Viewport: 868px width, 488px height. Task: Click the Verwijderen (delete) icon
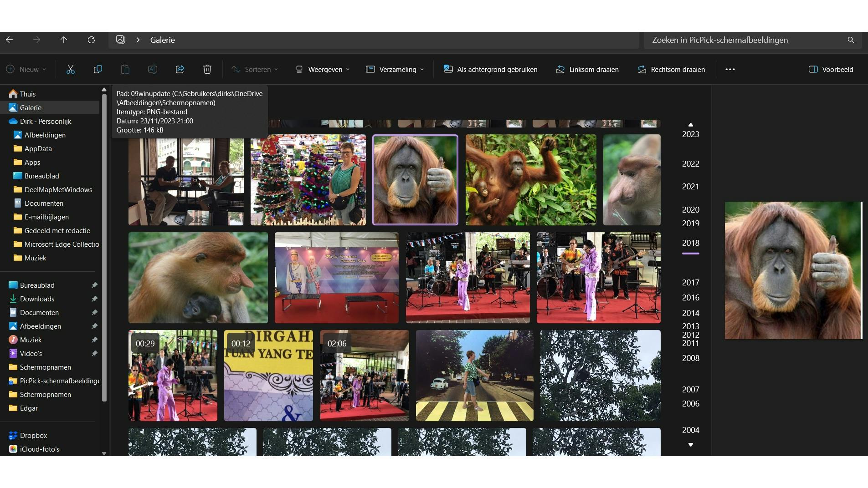click(x=207, y=69)
